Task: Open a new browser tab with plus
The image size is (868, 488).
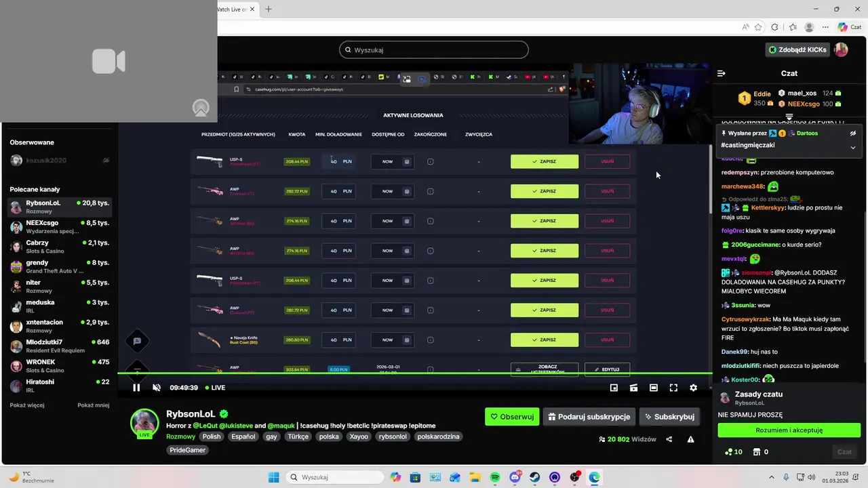Action: click(269, 9)
